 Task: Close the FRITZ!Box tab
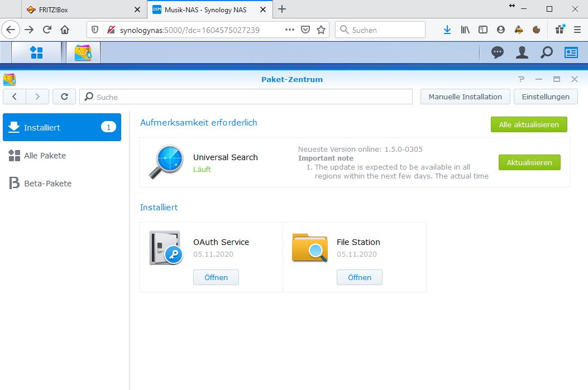click(137, 9)
